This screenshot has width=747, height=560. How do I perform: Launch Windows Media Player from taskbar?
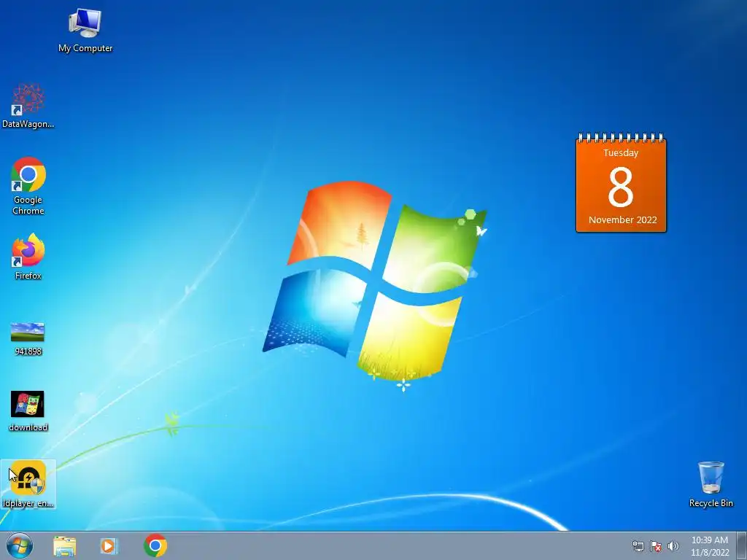[109, 546]
